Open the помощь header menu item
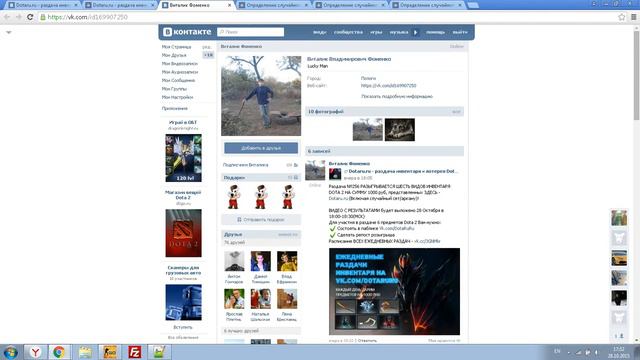Image resolution: width=640 pixels, height=360 pixels. 436,32
